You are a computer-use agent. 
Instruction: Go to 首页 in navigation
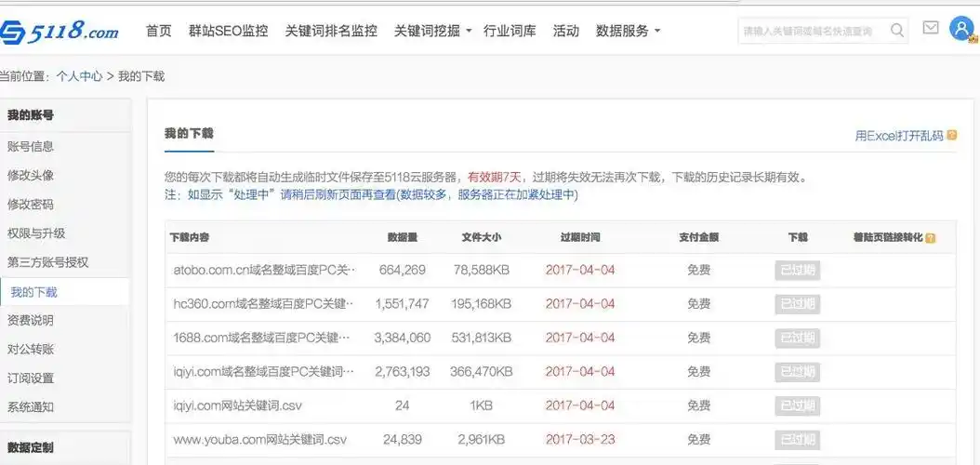tap(159, 31)
